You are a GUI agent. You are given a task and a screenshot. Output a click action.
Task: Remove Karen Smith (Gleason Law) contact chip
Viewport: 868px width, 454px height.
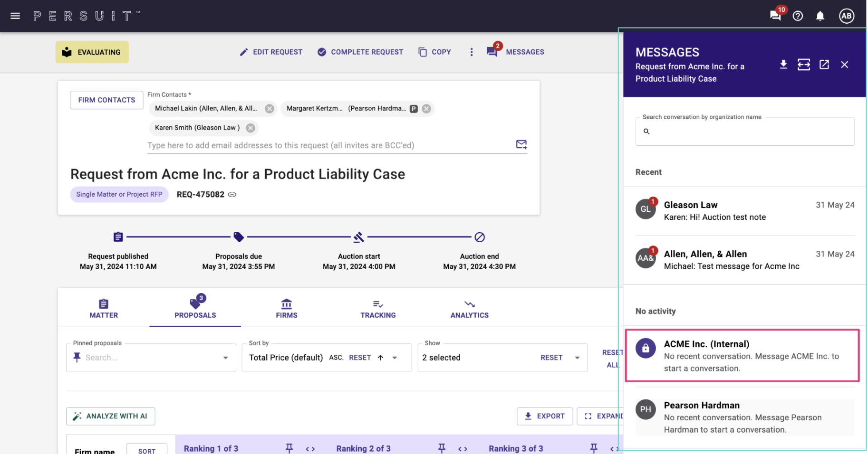(x=251, y=128)
